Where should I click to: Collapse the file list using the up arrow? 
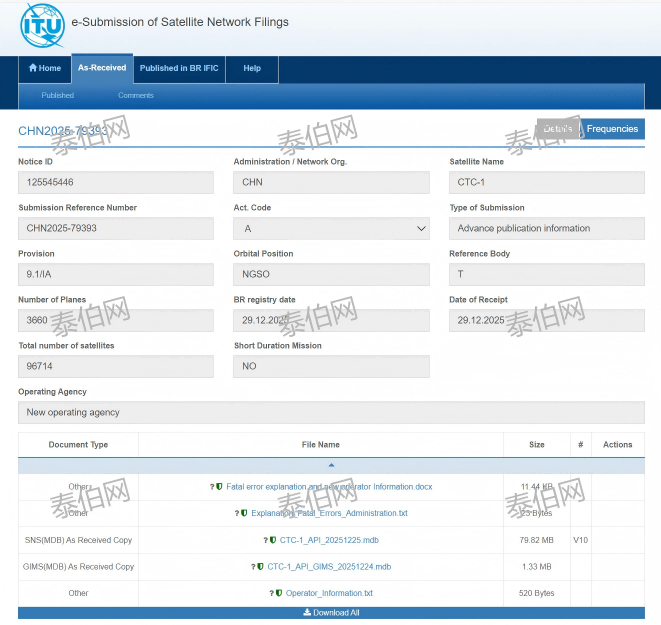point(331,465)
